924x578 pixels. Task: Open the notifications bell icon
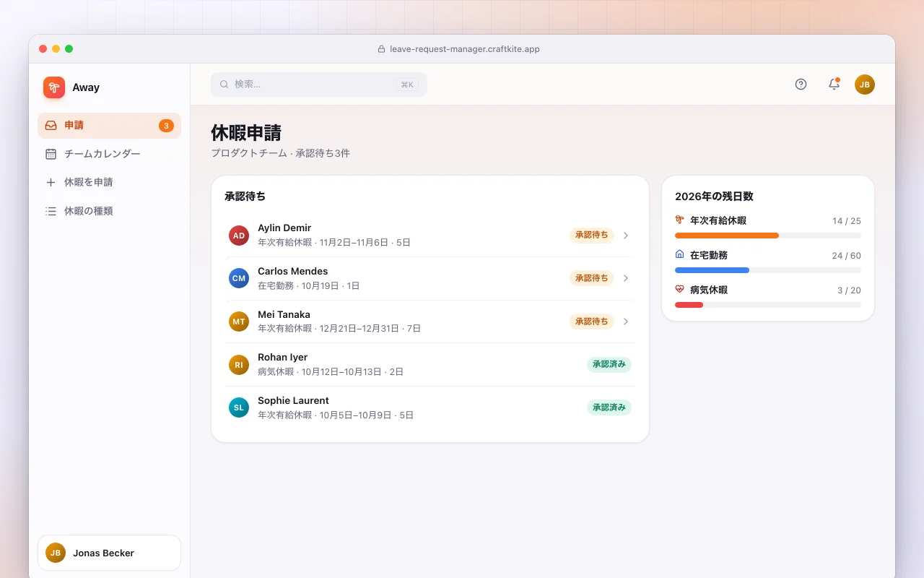[834, 85]
